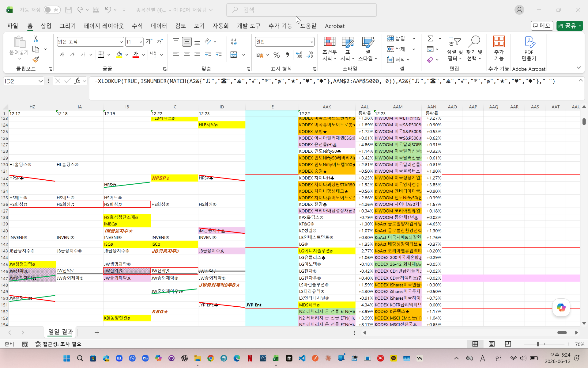Viewport: 588px width, 368px height.
Task: Click the zoom level 70% button
Action: pos(579,344)
